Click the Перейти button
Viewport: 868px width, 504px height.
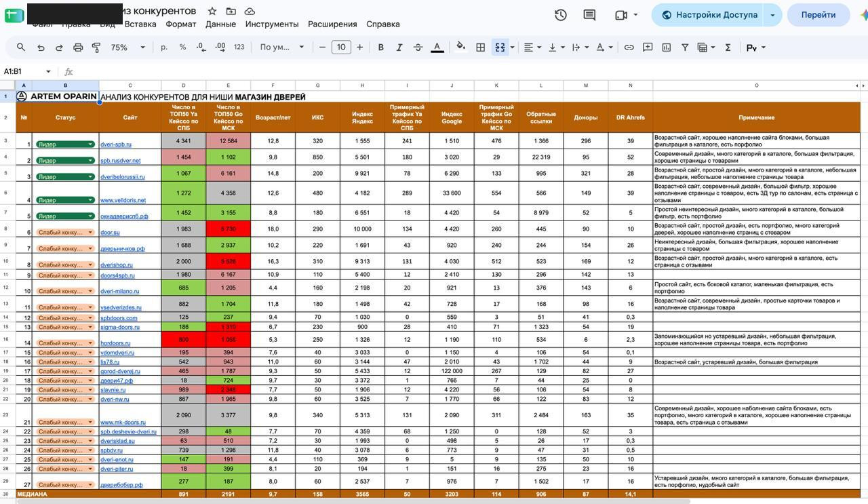click(818, 15)
